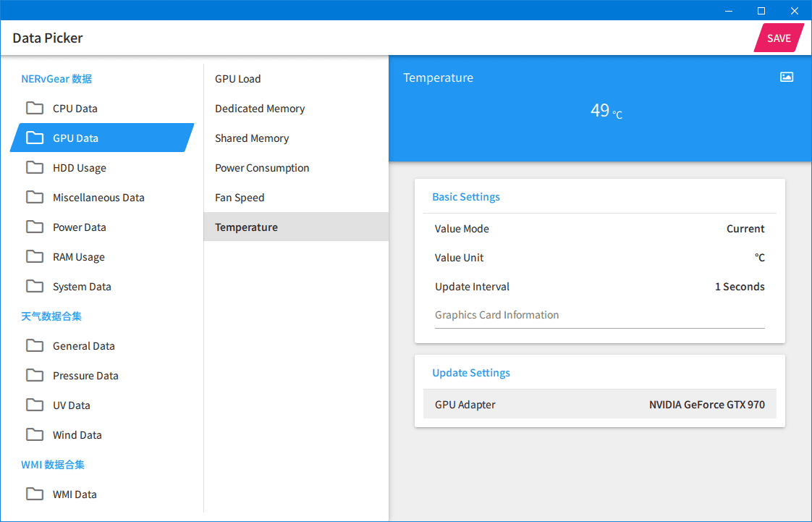Minimize the Data Picker window
Image resolution: width=812 pixels, height=522 pixels.
729,11
